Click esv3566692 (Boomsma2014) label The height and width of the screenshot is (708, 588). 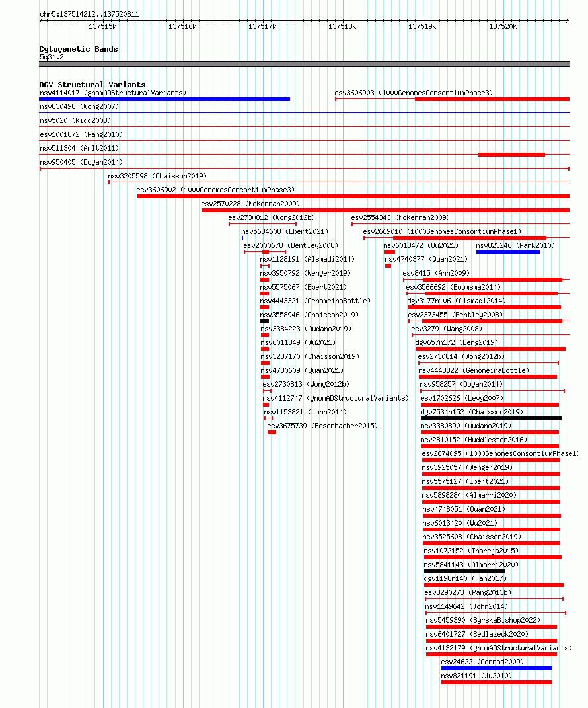453,287
